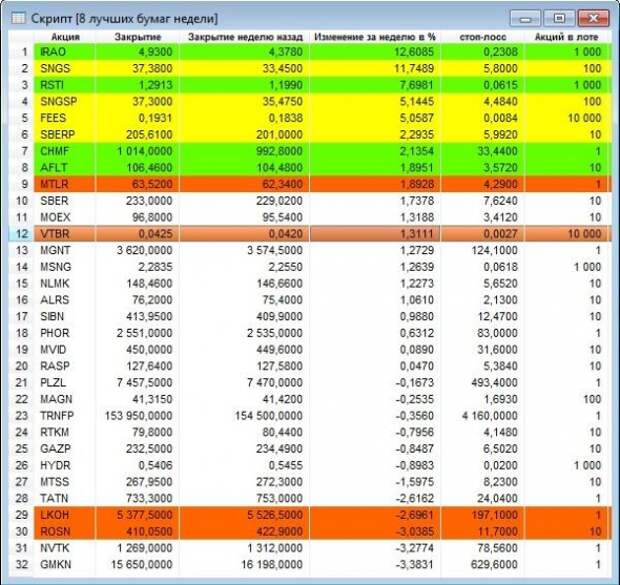Viewport: 620px width, 585px height.
Task: Select the CHMF ticker cell
Action: (65, 151)
